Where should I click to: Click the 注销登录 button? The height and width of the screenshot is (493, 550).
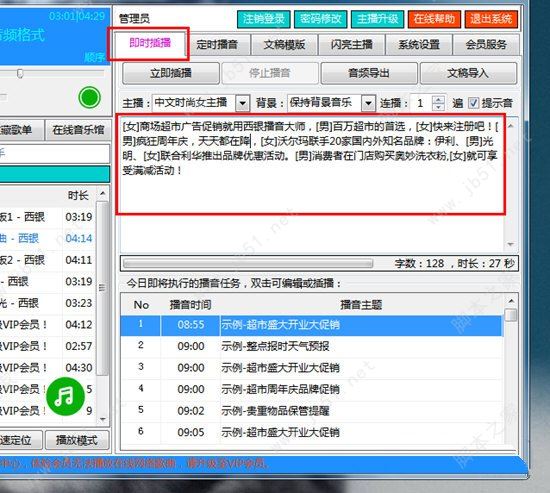coord(264,19)
